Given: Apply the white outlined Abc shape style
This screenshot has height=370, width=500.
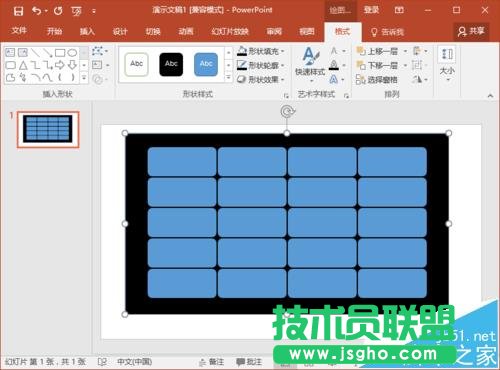Looking at the screenshot, I should tap(137, 64).
